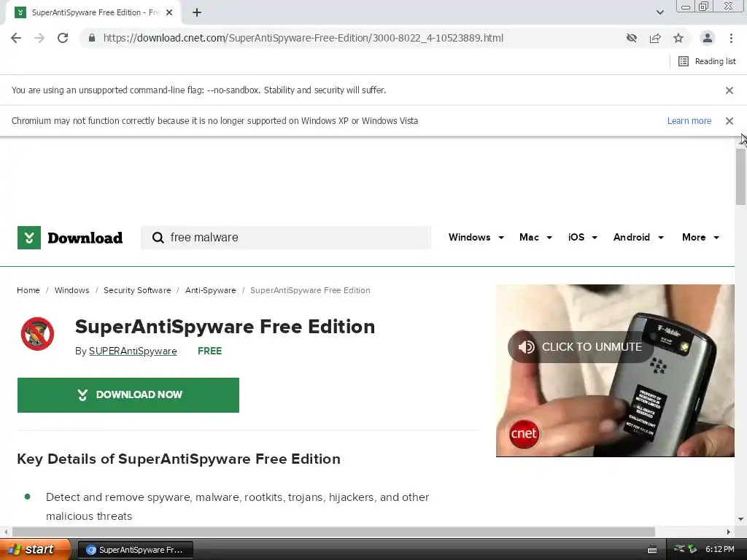Open the Windows start button
The width and height of the screenshot is (747, 560).
34,550
